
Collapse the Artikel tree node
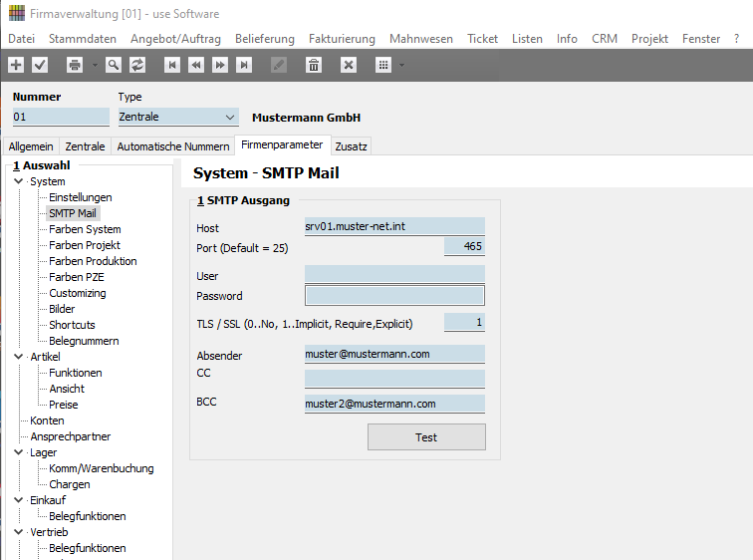[18, 357]
